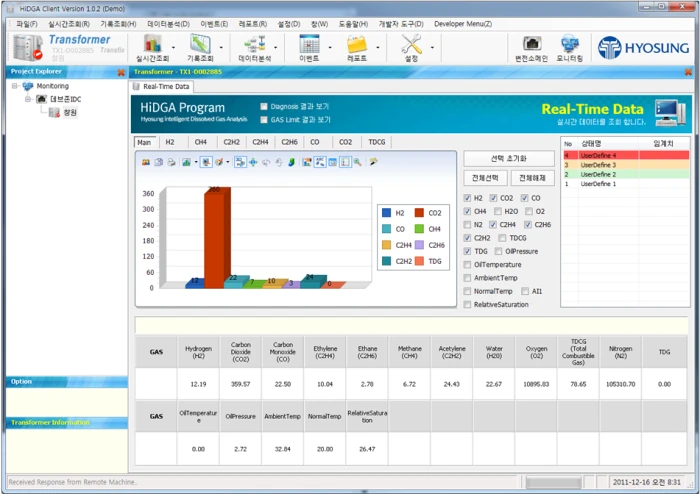Click the TDG legend color swatch
This screenshot has width=700, height=494.
point(419,261)
